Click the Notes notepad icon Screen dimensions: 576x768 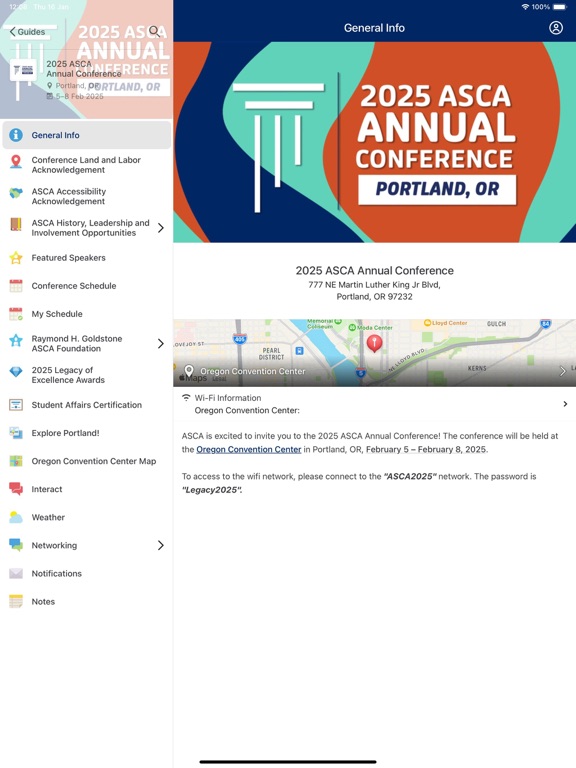16,601
